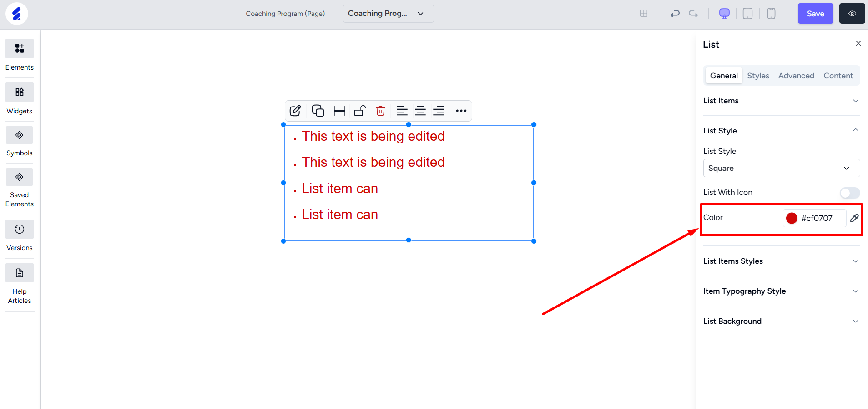Open the Elements panel icon
The width and height of the screenshot is (868, 409).
20,48
